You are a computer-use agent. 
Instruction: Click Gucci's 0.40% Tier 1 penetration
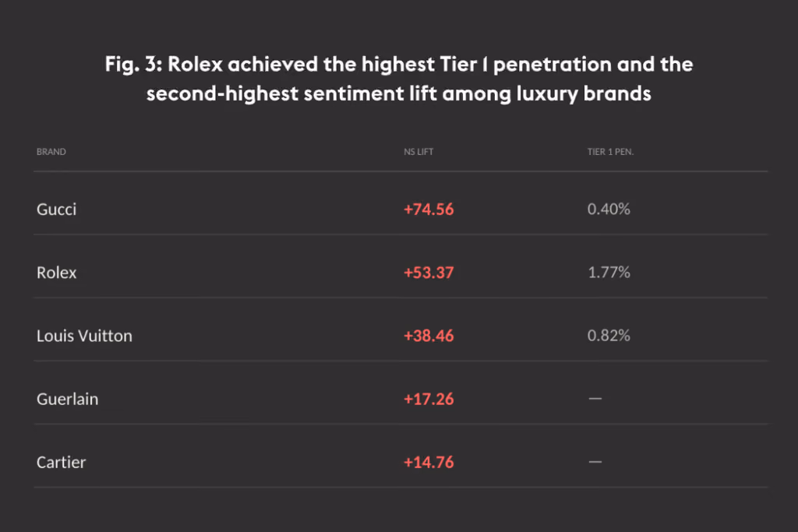coord(609,209)
